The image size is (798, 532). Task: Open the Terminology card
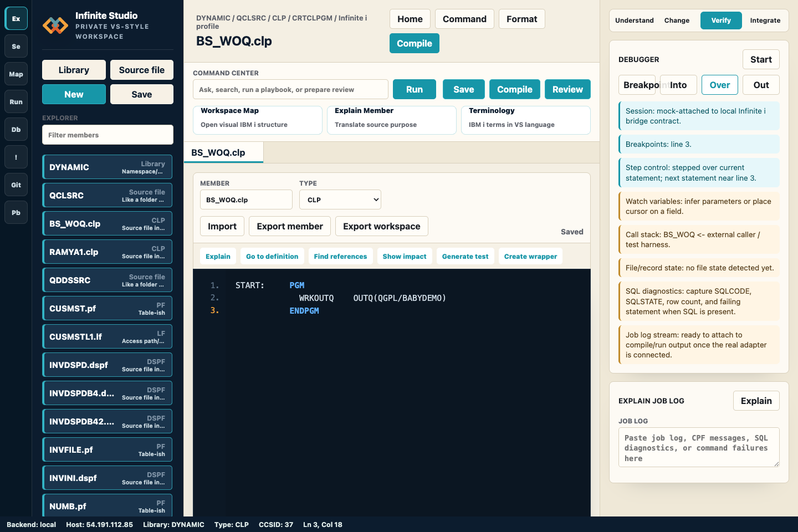[526, 120]
